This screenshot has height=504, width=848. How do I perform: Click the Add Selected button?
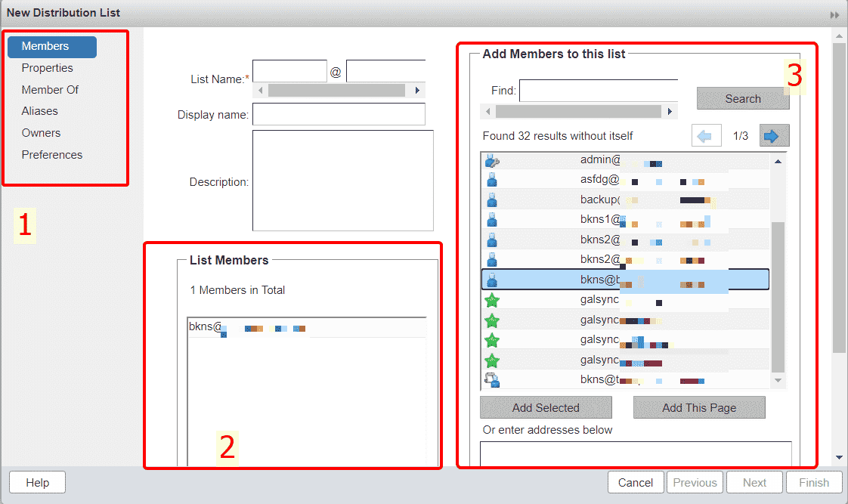point(546,408)
